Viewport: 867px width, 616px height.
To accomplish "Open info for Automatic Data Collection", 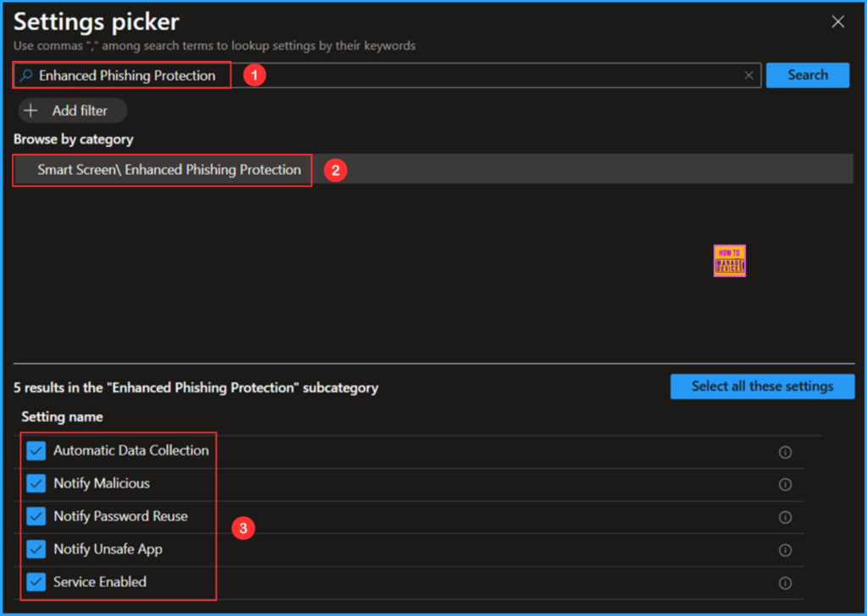I will coord(785,452).
